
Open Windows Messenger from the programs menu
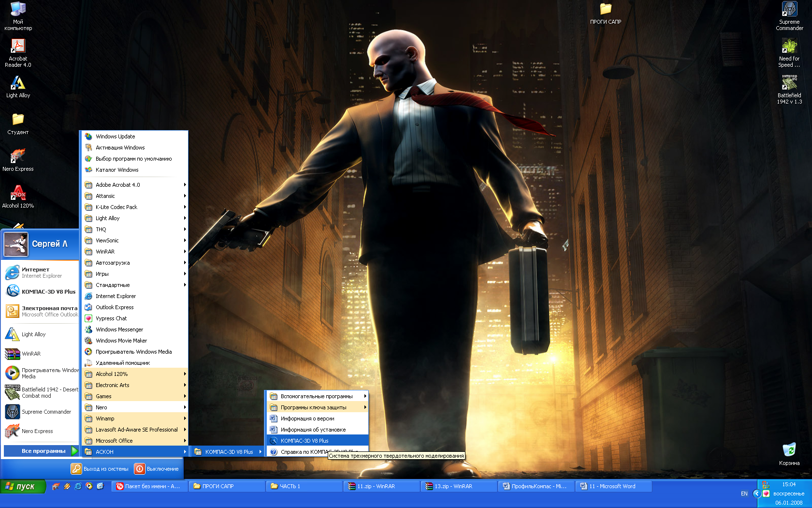click(x=135, y=329)
